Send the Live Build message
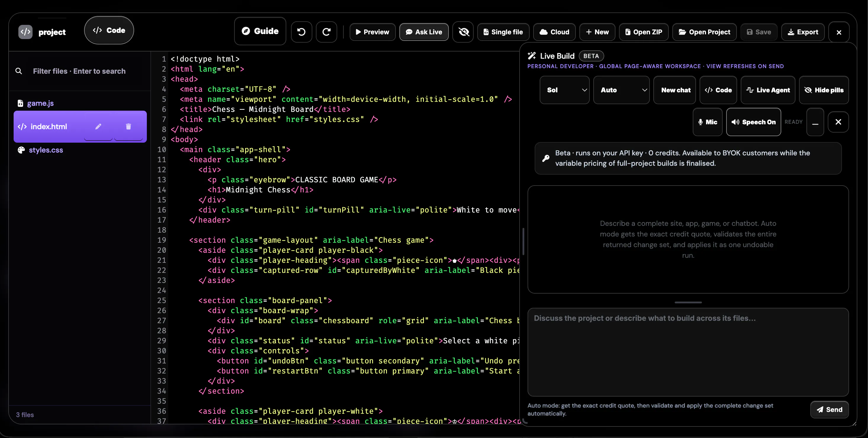 [829, 409]
